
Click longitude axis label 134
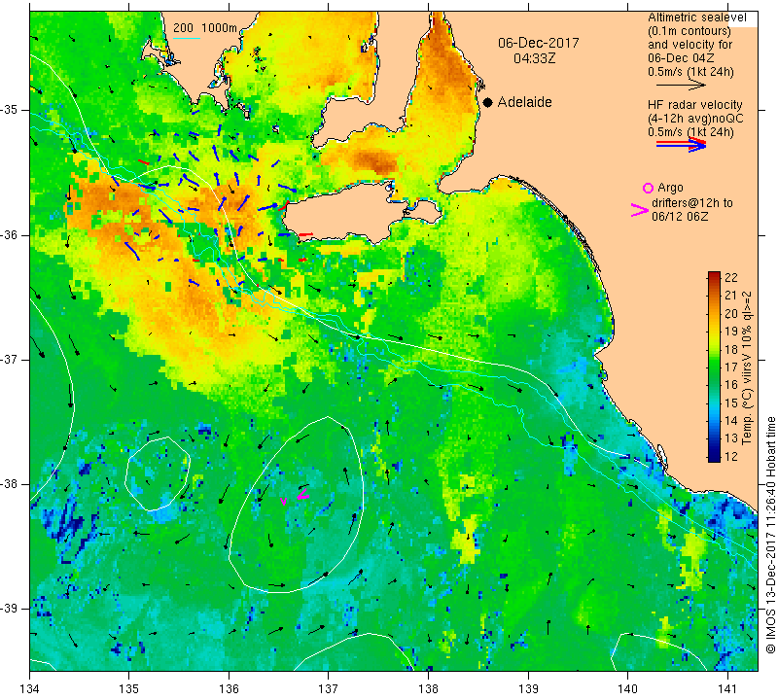[30, 688]
